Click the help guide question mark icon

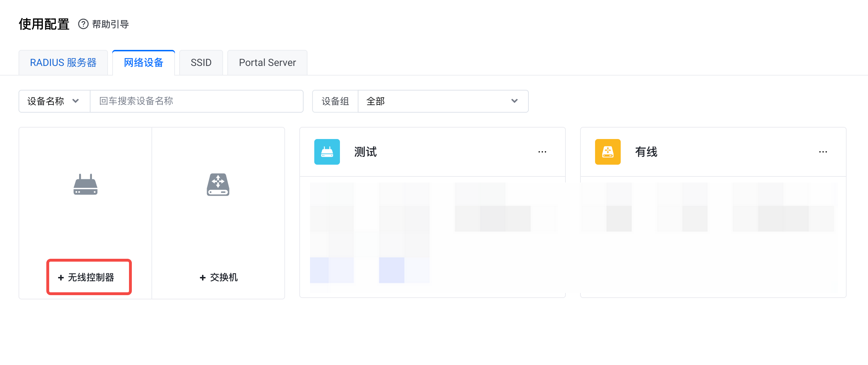83,24
